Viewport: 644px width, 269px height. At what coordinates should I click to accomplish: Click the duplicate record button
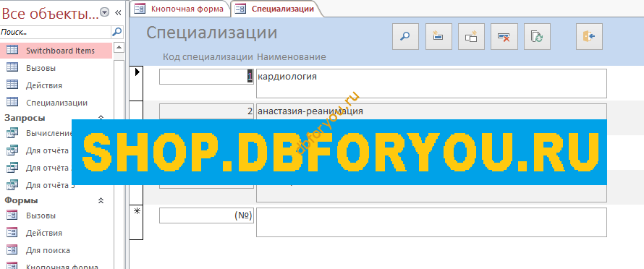pos(472,37)
